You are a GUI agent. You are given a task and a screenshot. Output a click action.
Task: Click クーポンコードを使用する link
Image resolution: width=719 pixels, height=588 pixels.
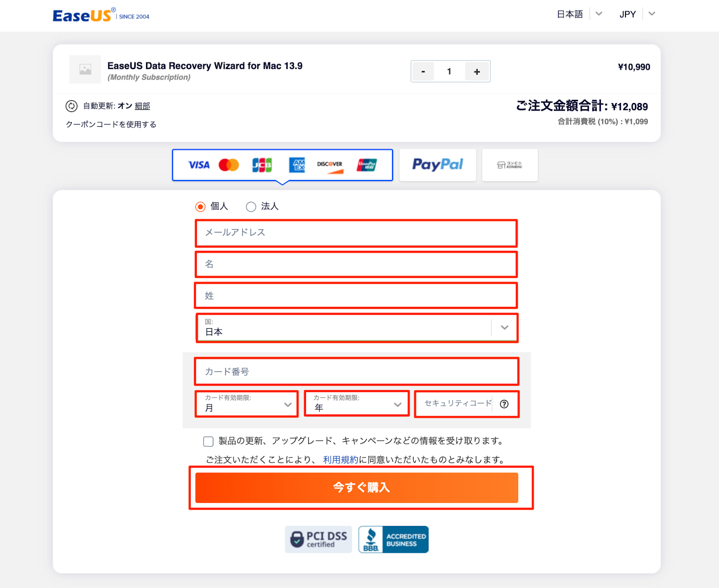click(111, 125)
